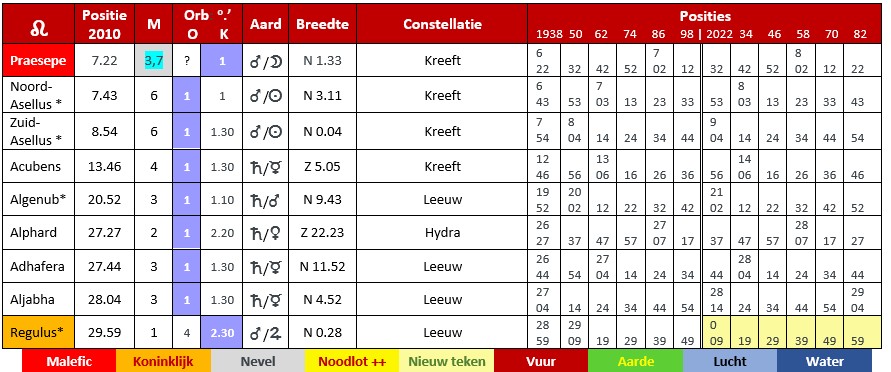The height and width of the screenshot is (372, 891).
Task: Select the purple 2.30 orb cell for Regulus
Action: tap(222, 333)
